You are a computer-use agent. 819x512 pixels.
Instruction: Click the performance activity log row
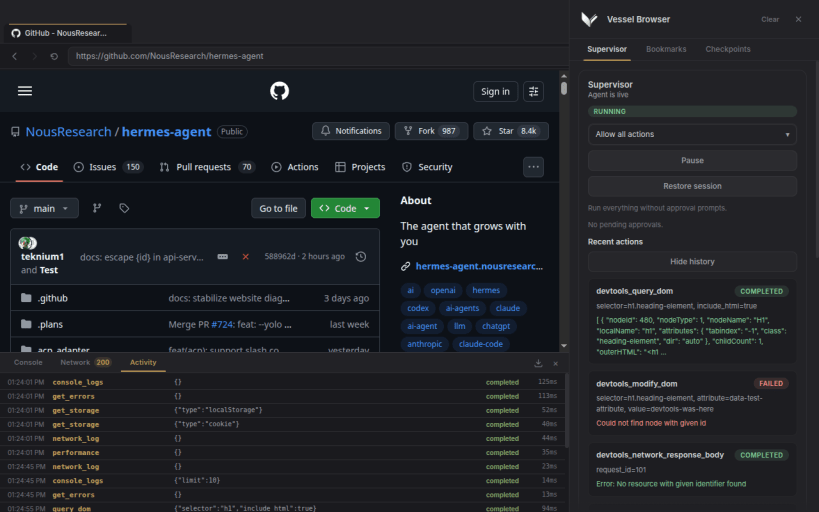click(282, 452)
